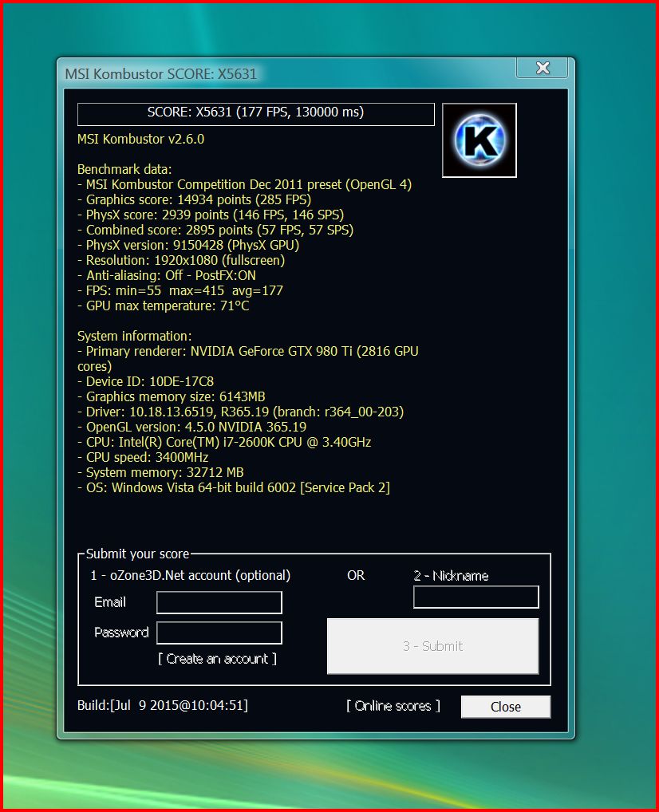Viewport: 659px width, 812px height.
Task: Click the Submit your score group label
Action: point(138,554)
